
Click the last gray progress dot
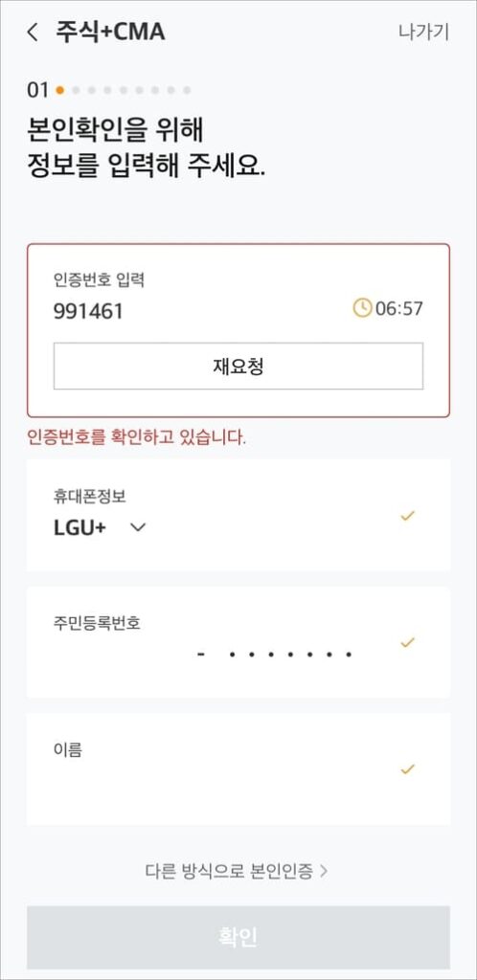187,90
